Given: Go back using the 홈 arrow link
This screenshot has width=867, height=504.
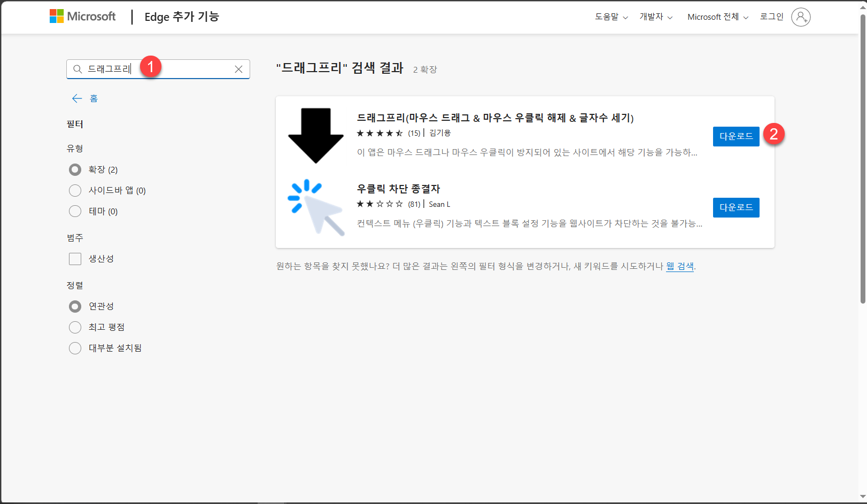Looking at the screenshot, I should [84, 98].
